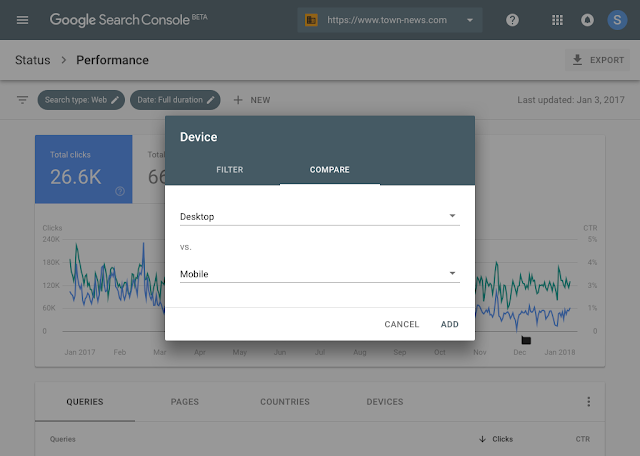
Task: Click the chart annotation marker near Dec
Action: (x=526, y=340)
